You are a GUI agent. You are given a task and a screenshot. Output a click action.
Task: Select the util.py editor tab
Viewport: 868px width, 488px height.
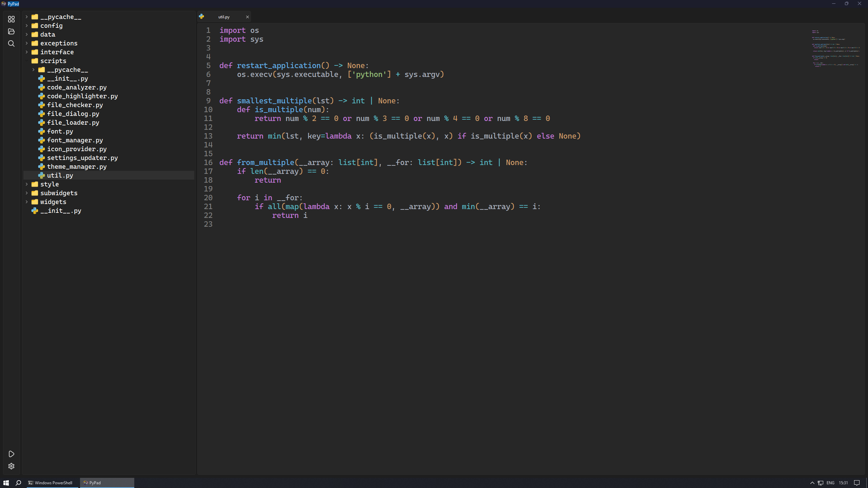224,17
